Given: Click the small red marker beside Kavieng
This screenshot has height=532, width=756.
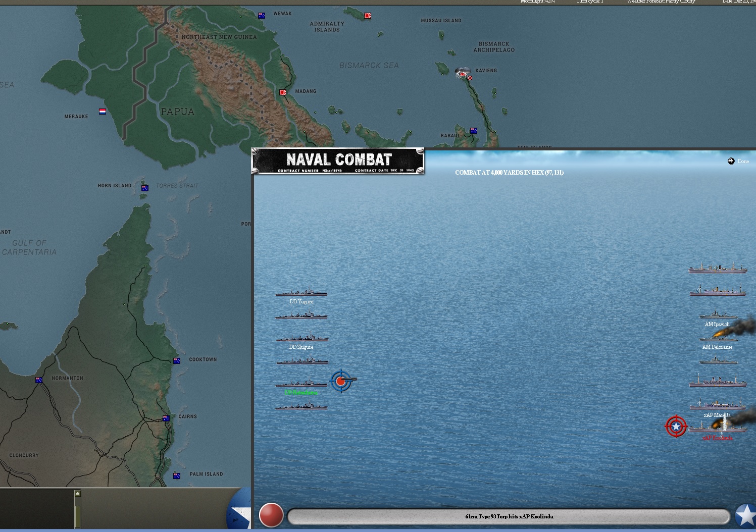Looking at the screenshot, I should pyautogui.click(x=470, y=78).
